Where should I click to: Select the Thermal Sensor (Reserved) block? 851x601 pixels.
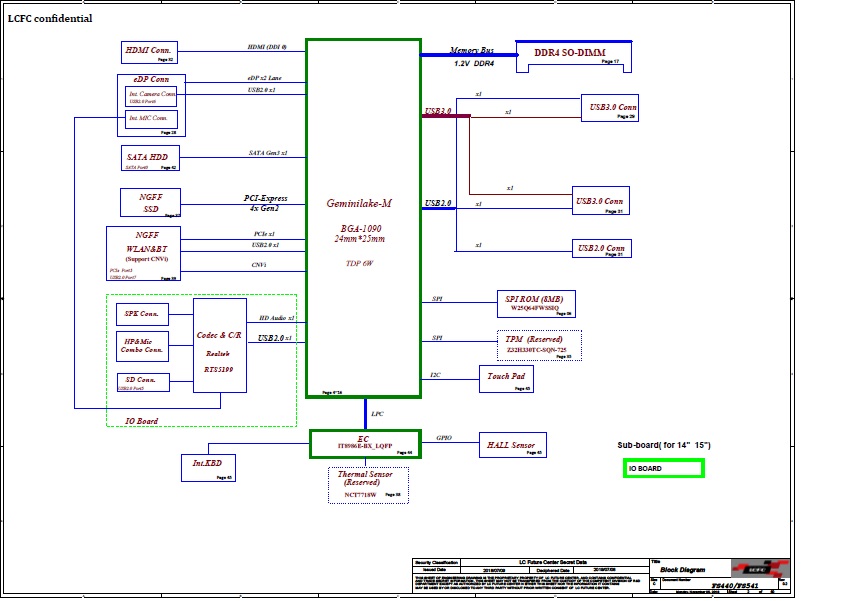[369, 485]
